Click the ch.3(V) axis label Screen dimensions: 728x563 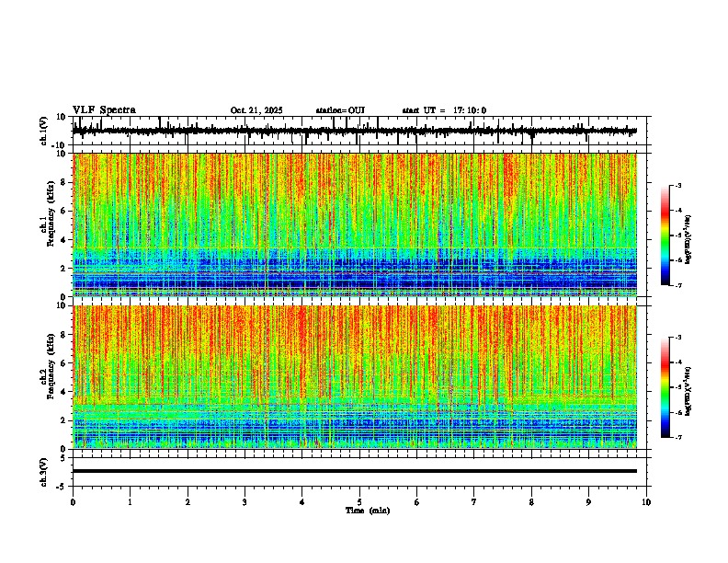44,472
